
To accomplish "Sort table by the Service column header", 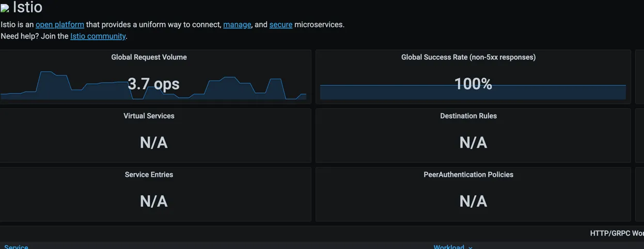I will pos(16,246).
